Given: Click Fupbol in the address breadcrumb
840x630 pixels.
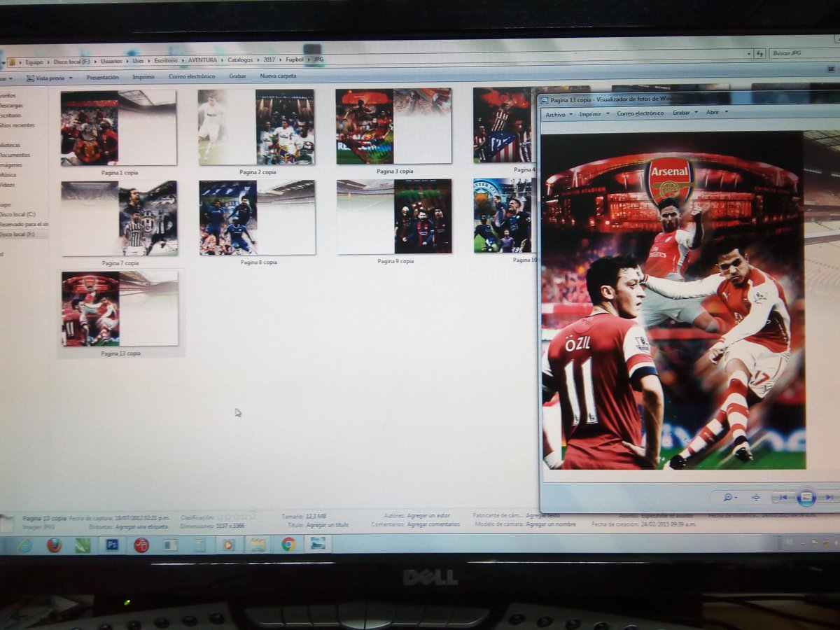Looking at the screenshot, I should [x=294, y=59].
